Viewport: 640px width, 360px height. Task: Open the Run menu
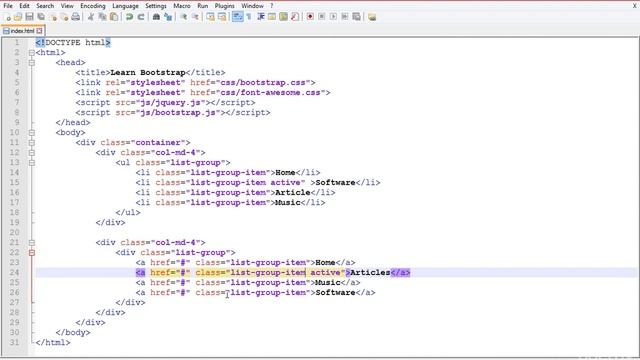click(202, 6)
